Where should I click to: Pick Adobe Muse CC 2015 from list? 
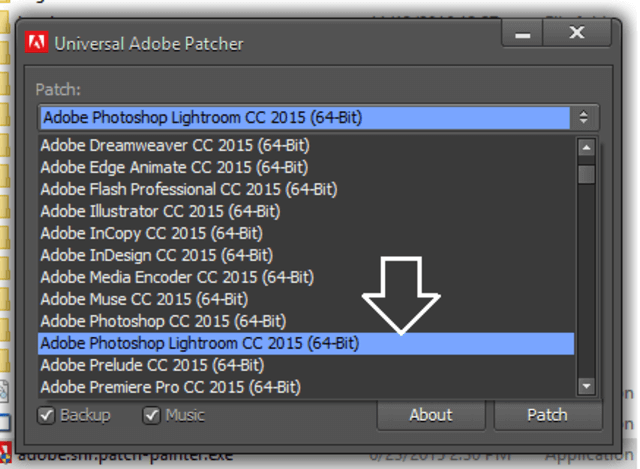click(144, 299)
